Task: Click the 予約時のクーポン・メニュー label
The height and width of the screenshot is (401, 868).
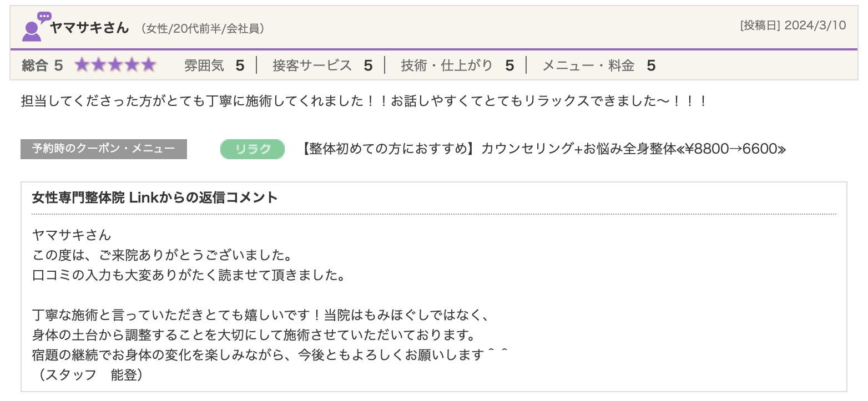Action: click(104, 149)
